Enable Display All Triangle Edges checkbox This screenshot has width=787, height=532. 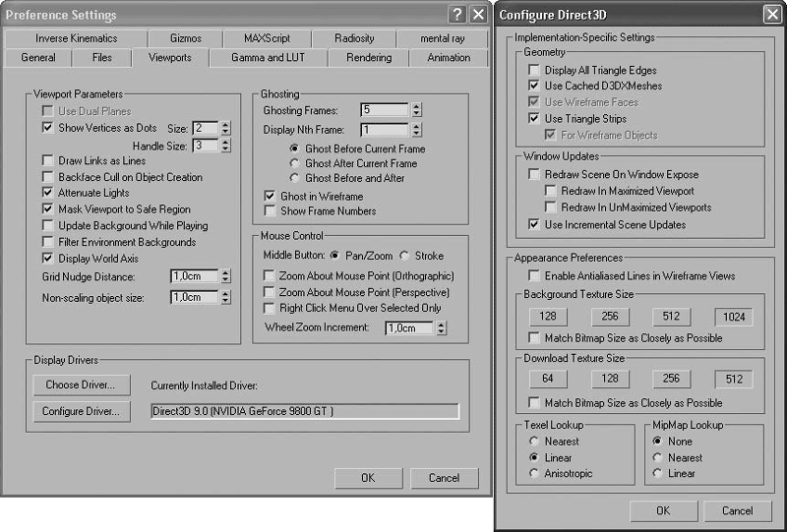pyautogui.click(x=534, y=70)
